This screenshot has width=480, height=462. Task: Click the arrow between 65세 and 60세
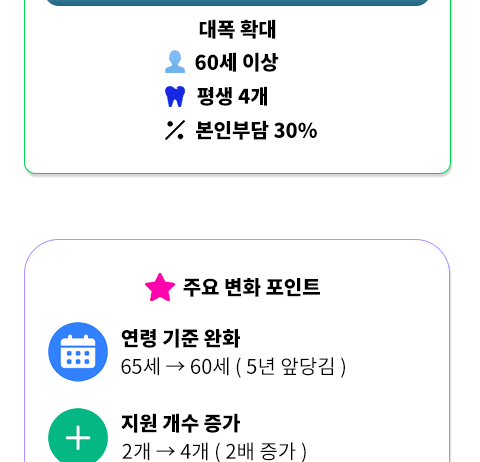pos(175,367)
